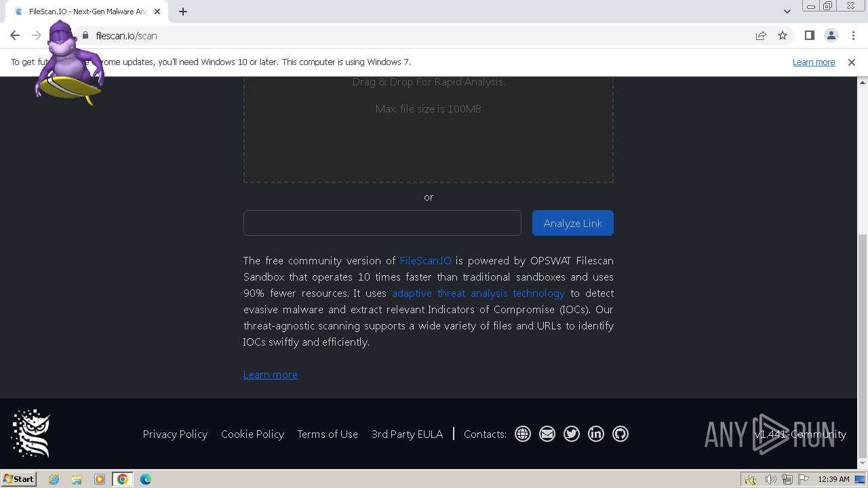Open Microsoft Edge from the taskbar

point(146,479)
